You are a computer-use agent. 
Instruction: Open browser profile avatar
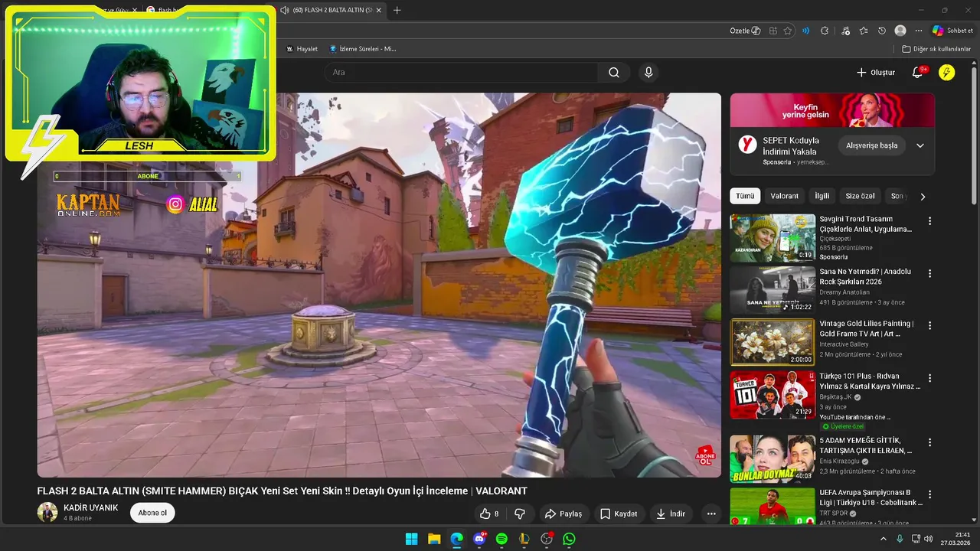[x=900, y=31]
